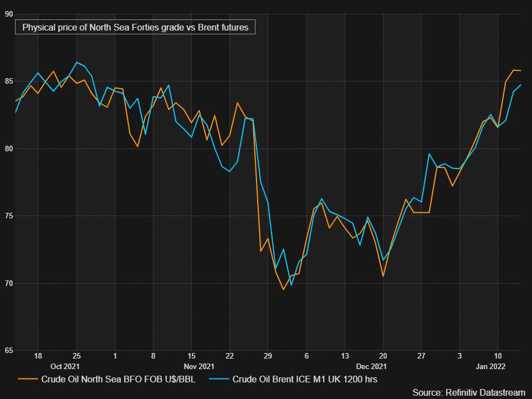Click the orange legend line swatch
Viewport: 532px width, 399px height.
[27, 380]
